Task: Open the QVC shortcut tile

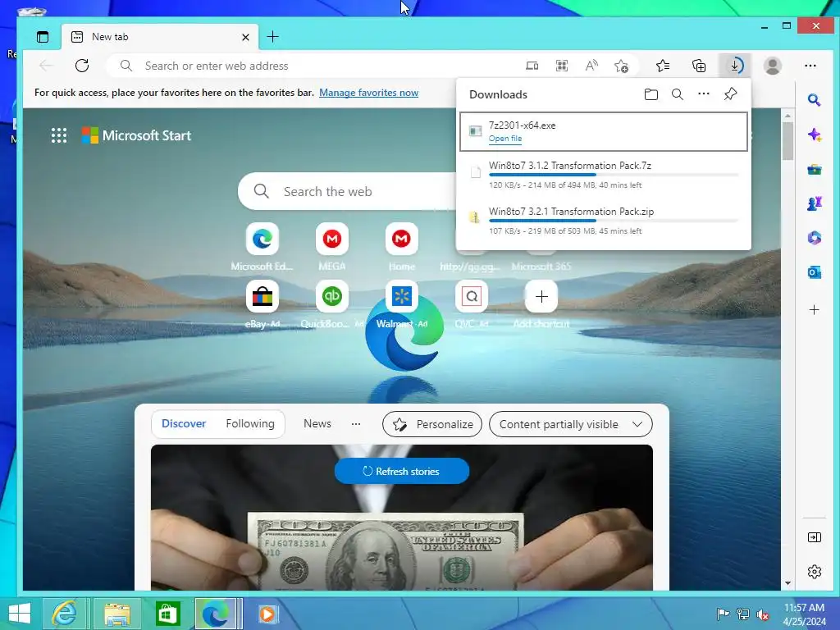Action: click(x=472, y=296)
